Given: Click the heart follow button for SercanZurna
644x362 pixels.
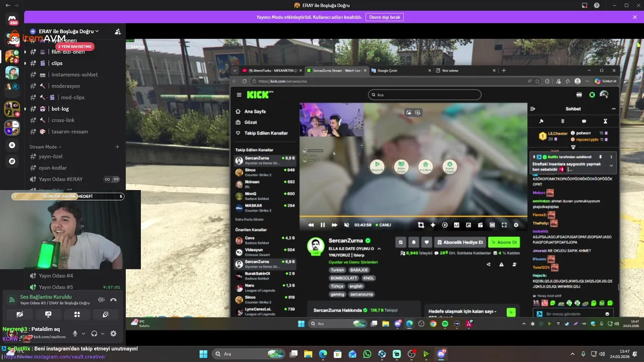Looking at the screenshot, I should (426, 242).
